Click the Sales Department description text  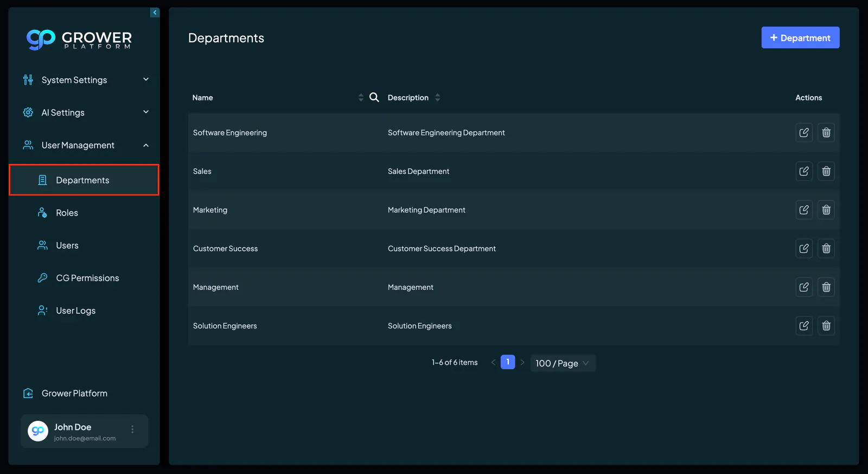[418, 172]
